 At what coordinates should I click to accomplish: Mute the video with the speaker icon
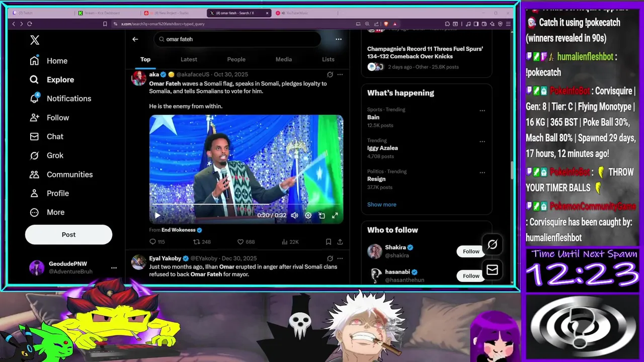tap(294, 215)
